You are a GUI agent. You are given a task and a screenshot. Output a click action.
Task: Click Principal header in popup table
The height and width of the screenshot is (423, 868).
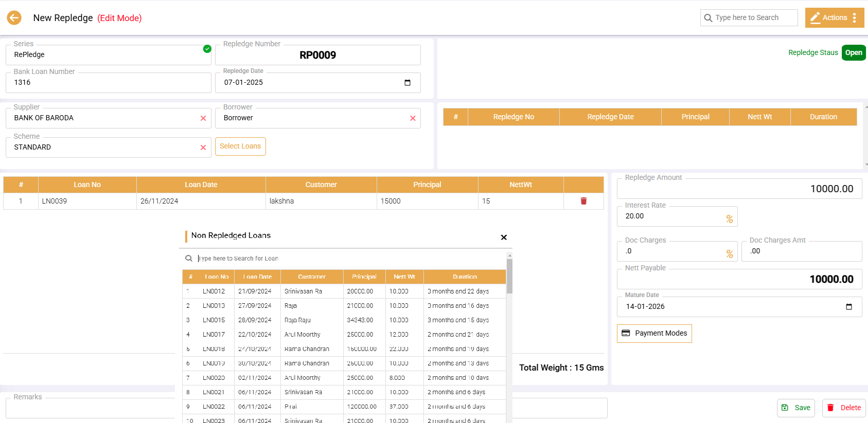364,277
